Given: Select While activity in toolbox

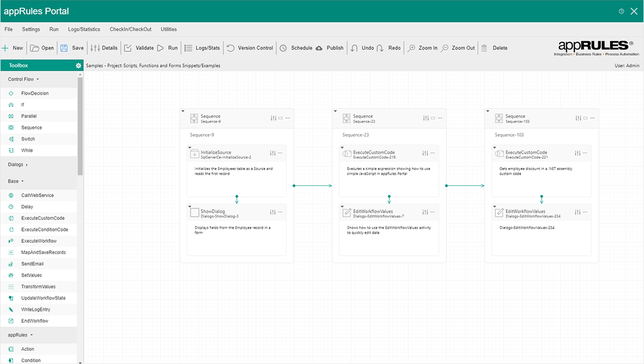Looking at the screenshot, I should coord(39,151).
